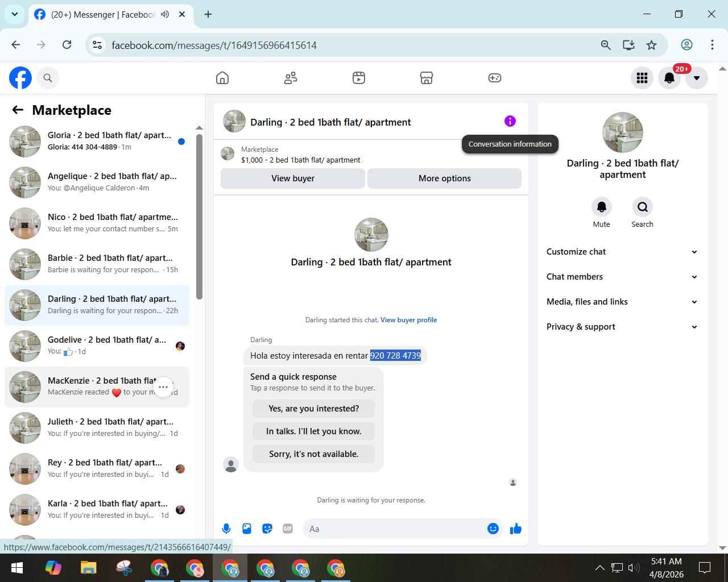Go to the Home feed icon

click(222, 78)
